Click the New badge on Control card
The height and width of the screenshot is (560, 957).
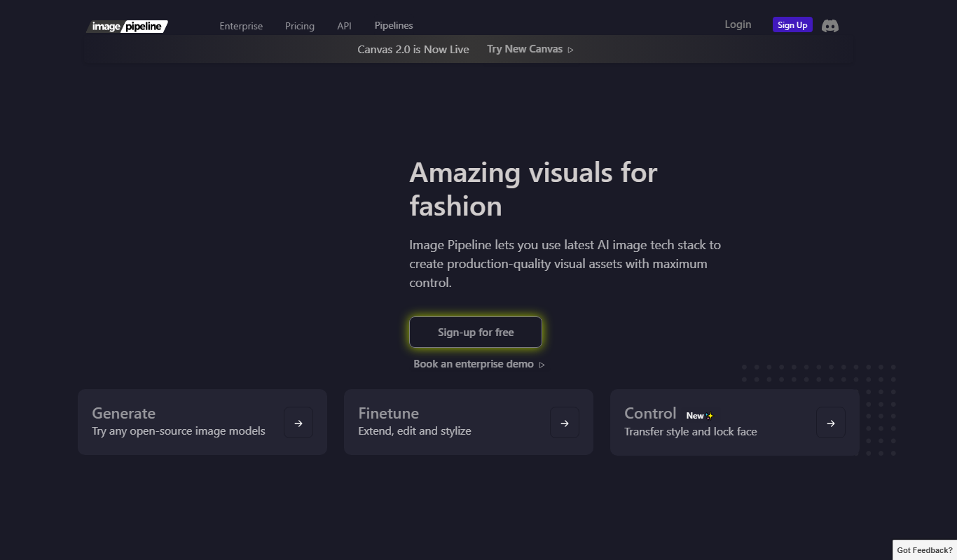pos(699,416)
